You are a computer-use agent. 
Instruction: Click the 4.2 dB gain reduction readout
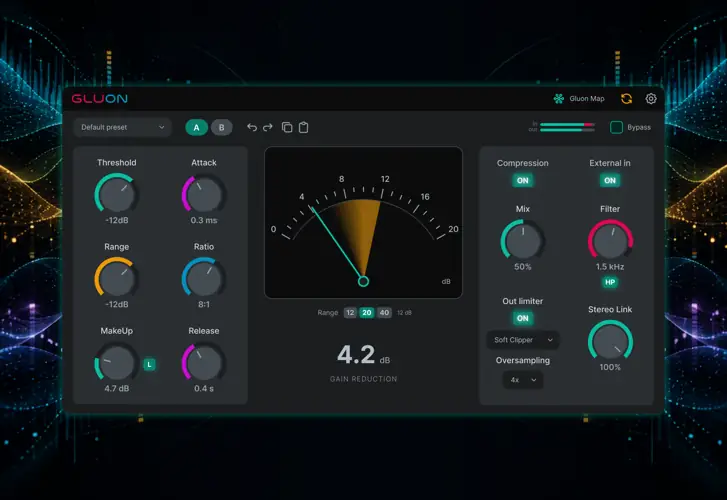pos(363,355)
